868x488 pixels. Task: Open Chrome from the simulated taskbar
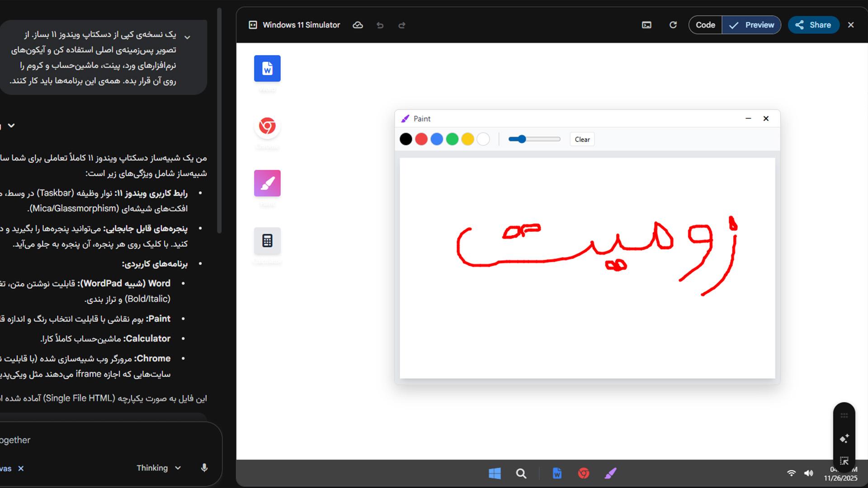click(584, 473)
